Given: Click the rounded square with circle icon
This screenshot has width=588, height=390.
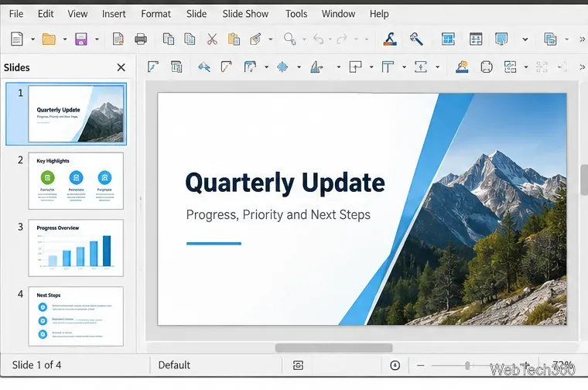Looking at the screenshot, I should click(x=487, y=67).
